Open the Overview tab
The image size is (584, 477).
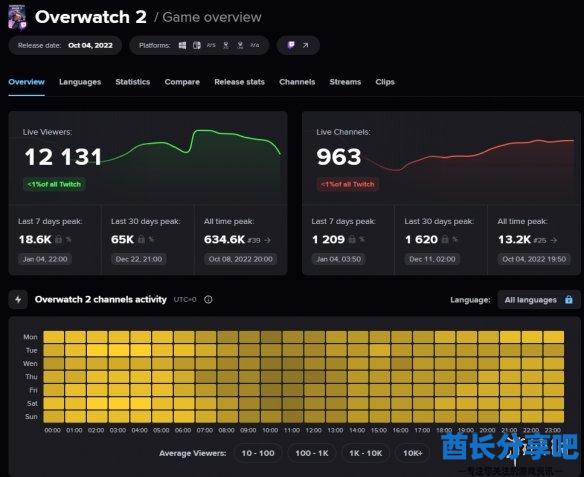point(26,82)
